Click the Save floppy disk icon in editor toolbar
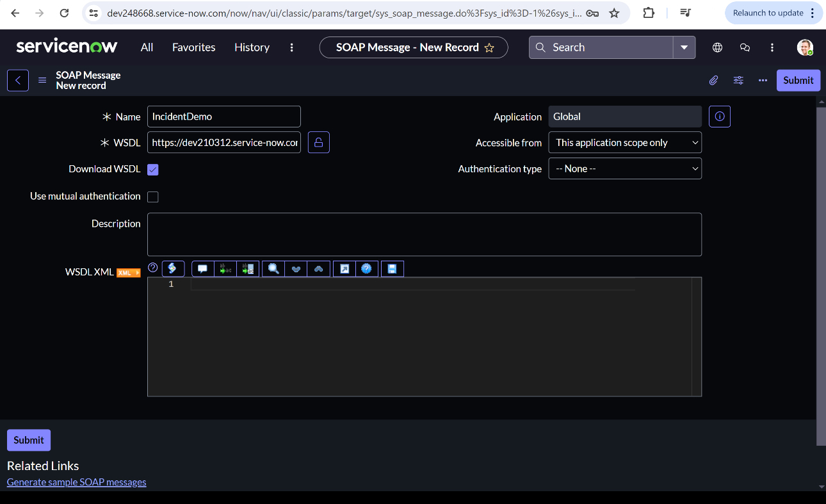This screenshot has width=826, height=504. pyautogui.click(x=392, y=269)
